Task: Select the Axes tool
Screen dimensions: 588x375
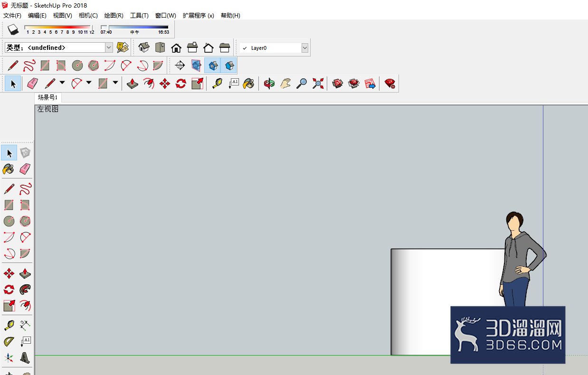Action: pyautogui.click(x=9, y=358)
